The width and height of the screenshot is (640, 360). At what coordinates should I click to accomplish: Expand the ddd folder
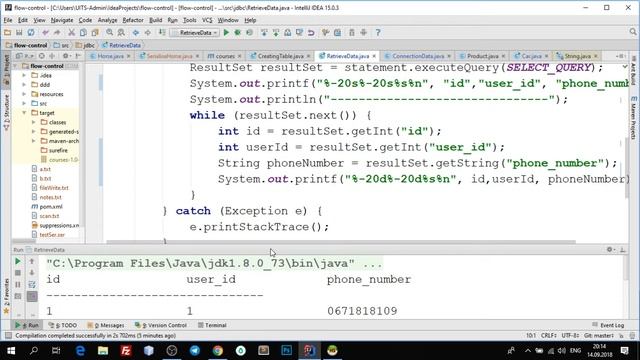click(24, 85)
